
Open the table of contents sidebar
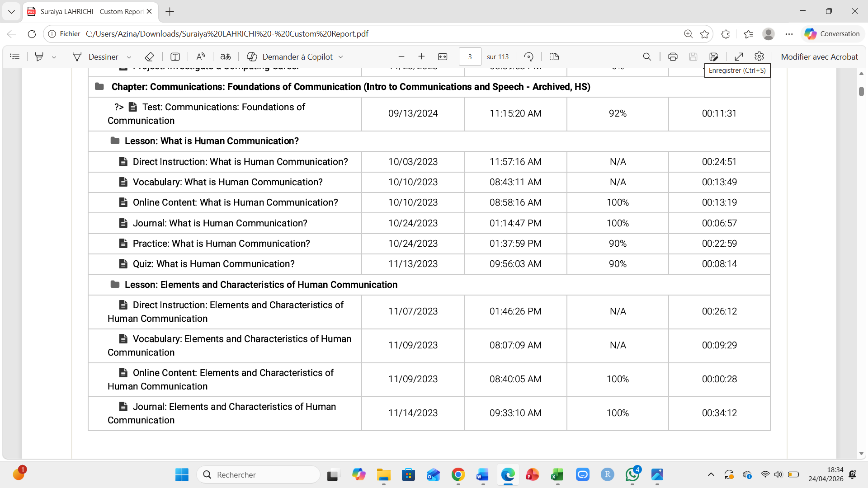(x=15, y=56)
